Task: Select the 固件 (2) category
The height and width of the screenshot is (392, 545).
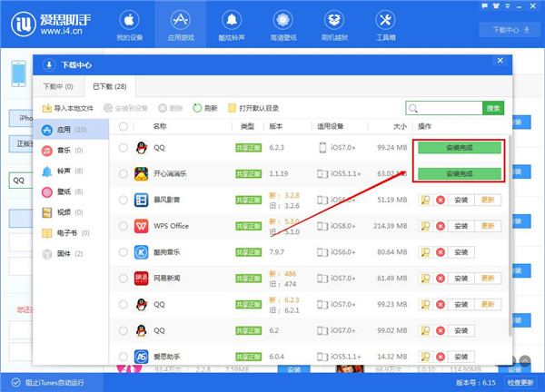Action: click(x=71, y=253)
